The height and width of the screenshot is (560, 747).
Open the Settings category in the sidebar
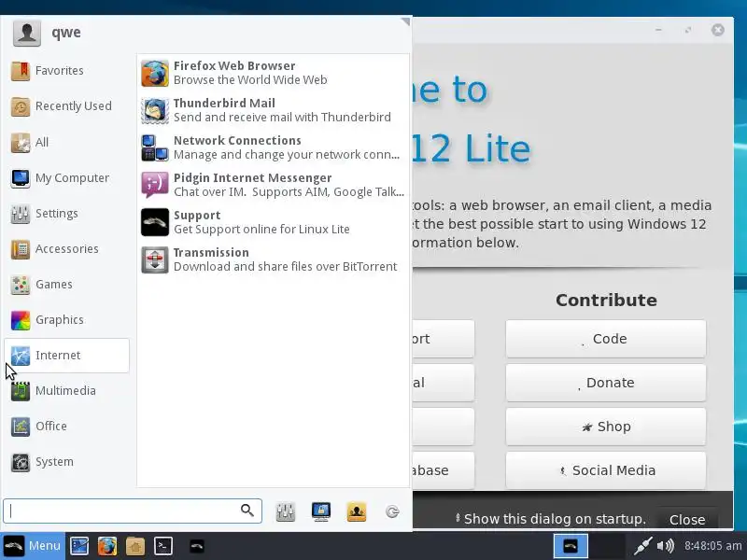click(66, 214)
